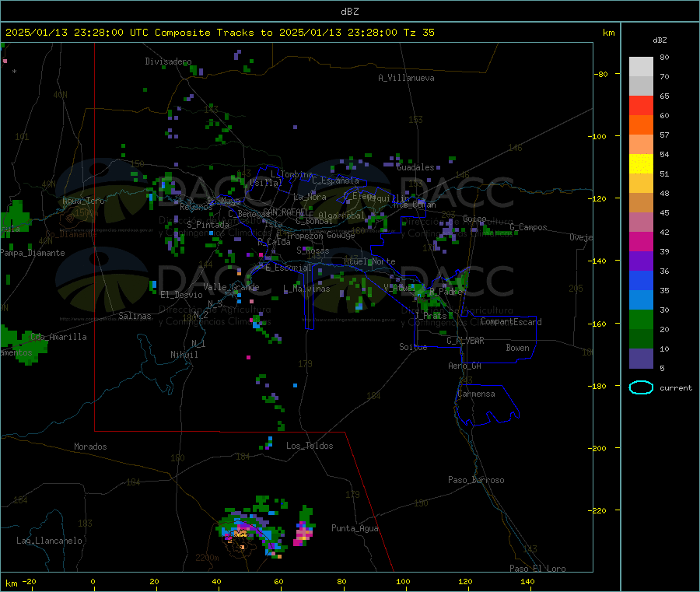The width and height of the screenshot is (700, 592).
Task: Click the Lag.Llancanelo map label
Action: coord(49,541)
